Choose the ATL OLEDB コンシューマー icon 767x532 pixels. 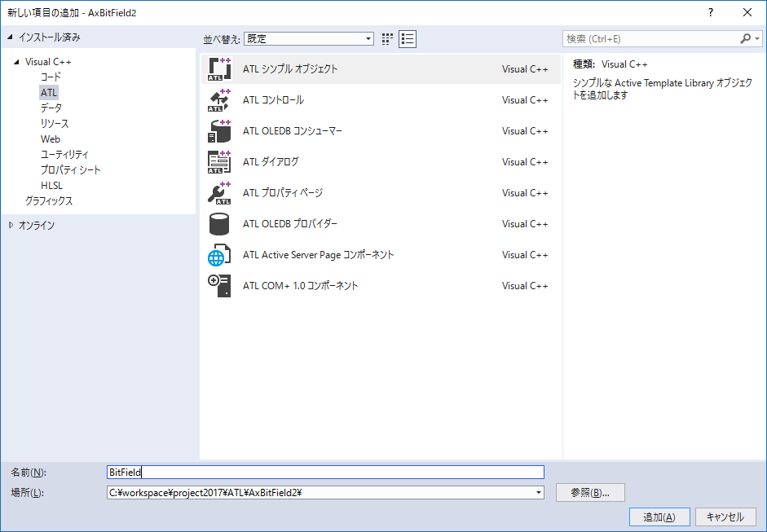(218, 131)
